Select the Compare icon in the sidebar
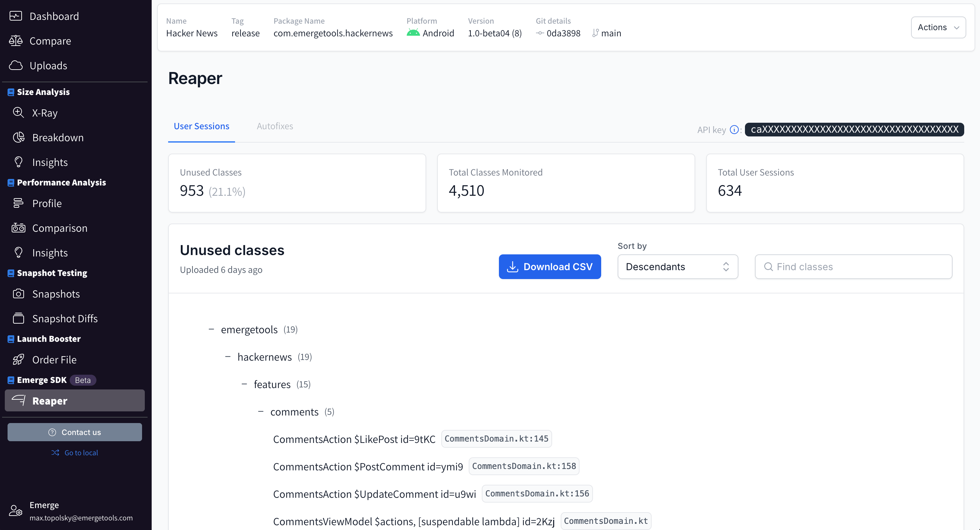The width and height of the screenshot is (980, 530). [16, 41]
